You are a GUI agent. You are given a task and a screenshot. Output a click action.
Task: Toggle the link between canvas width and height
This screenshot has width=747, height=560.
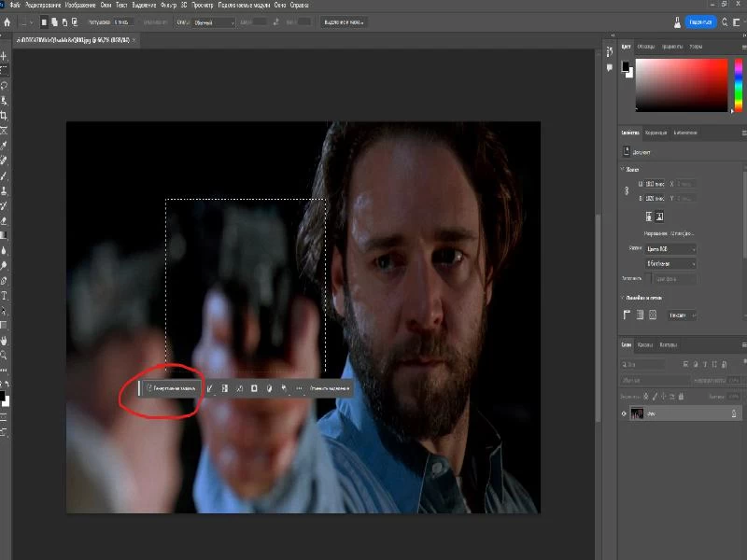(627, 191)
